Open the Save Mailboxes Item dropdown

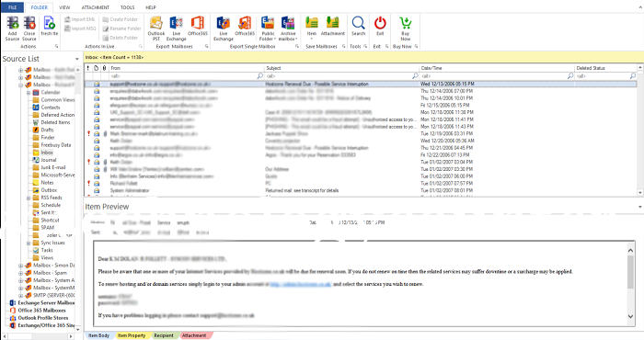pos(312,28)
